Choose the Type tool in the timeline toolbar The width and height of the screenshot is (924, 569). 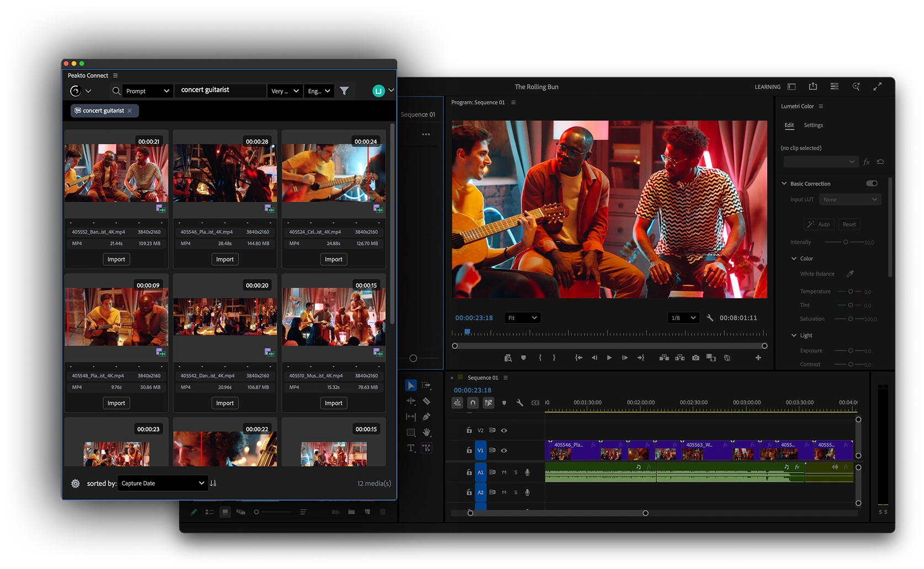click(411, 448)
